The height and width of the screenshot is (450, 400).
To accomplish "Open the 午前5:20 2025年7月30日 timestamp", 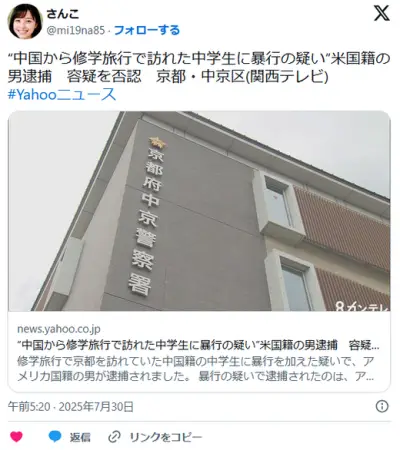I will point(71,407).
